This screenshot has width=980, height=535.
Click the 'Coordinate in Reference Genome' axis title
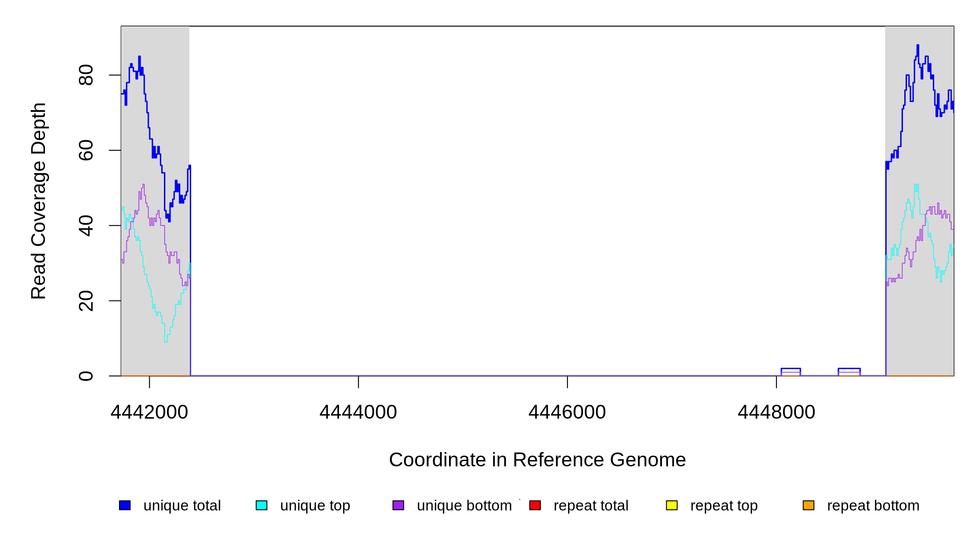pyautogui.click(x=537, y=460)
